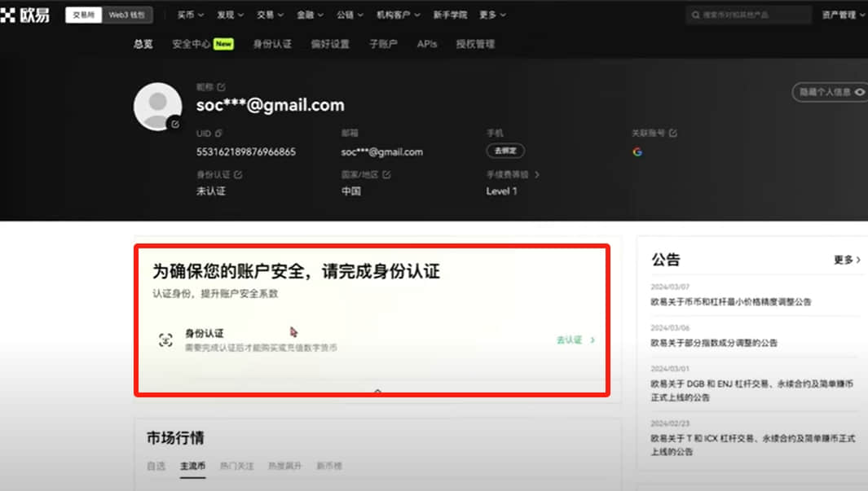Select the APIs tab
This screenshot has height=491, width=868.
point(427,44)
